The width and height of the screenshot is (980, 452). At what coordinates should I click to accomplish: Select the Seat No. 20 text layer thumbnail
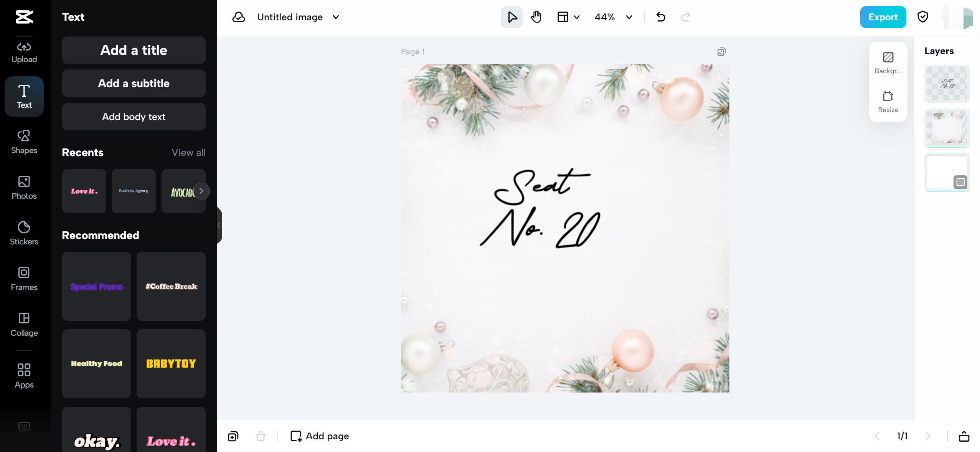946,84
